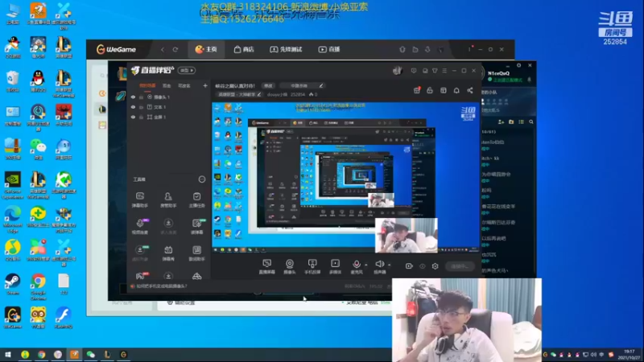Toggle the preview eye icon in bottom bar

[x=422, y=266]
